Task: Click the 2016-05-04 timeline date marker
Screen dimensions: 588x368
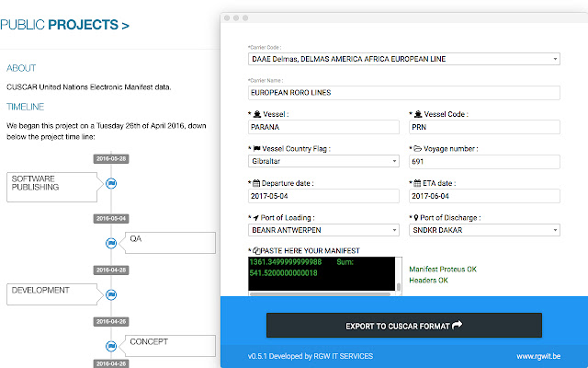Action: pyautogui.click(x=111, y=219)
